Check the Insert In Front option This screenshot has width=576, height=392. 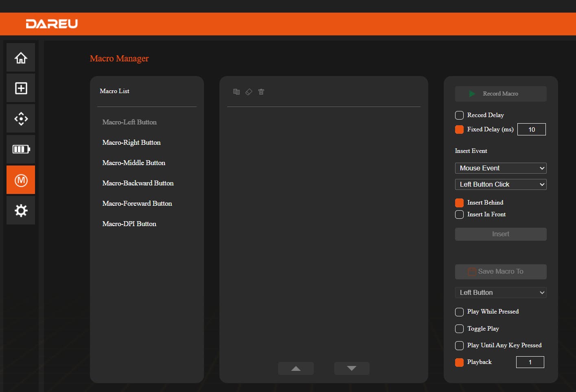pyautogui.click(x=459, y=215)
